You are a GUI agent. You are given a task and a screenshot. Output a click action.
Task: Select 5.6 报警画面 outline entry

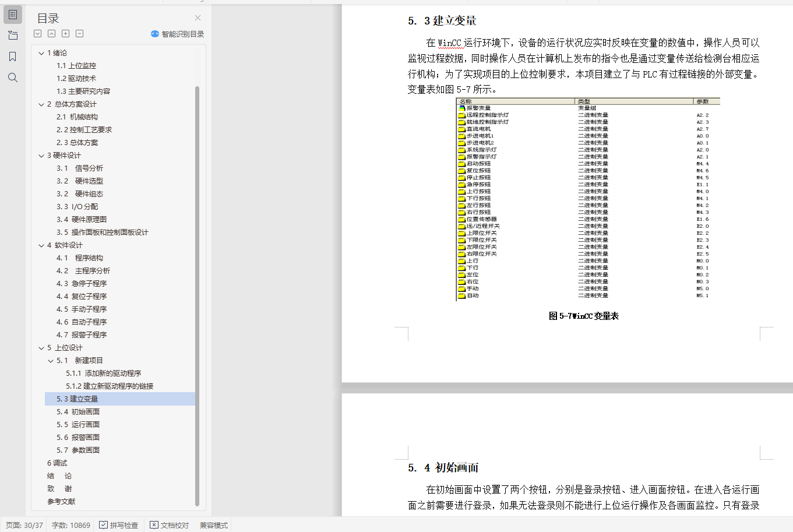[x=78, y=438]
